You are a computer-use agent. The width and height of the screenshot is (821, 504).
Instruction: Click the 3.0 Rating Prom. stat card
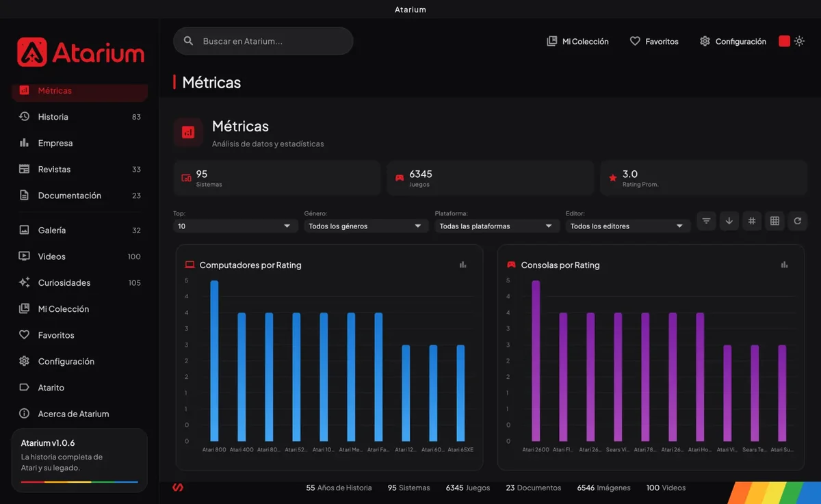click(x=704, y=178)
